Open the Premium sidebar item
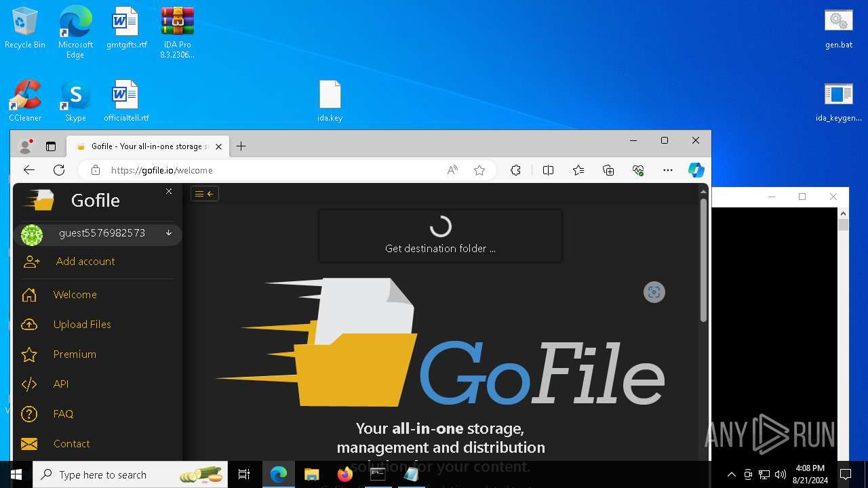The image size is (868, 488). pyautogui.click(x=98, y=354)
